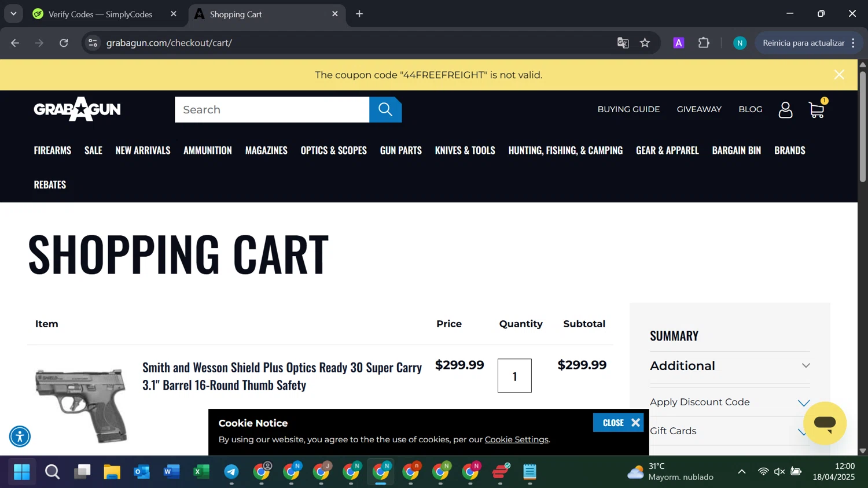This screenshot has width=868, height=488.
Task: Bookmark this page with star icon
Action: pos(645,43)
